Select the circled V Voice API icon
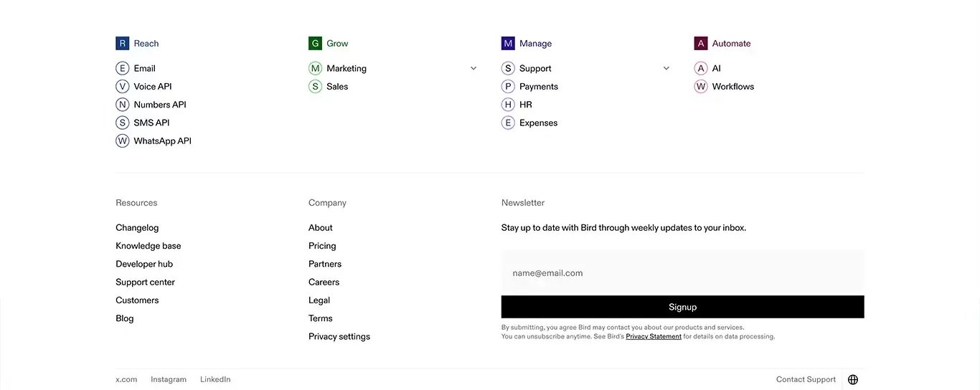The image size is (980, 390). tap(122, 87)
